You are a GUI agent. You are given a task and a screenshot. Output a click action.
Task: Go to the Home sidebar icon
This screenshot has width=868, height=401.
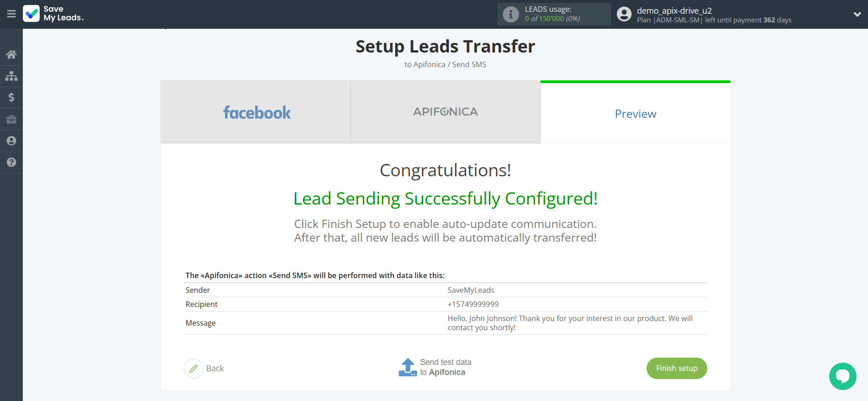click(x=11, y=55)
